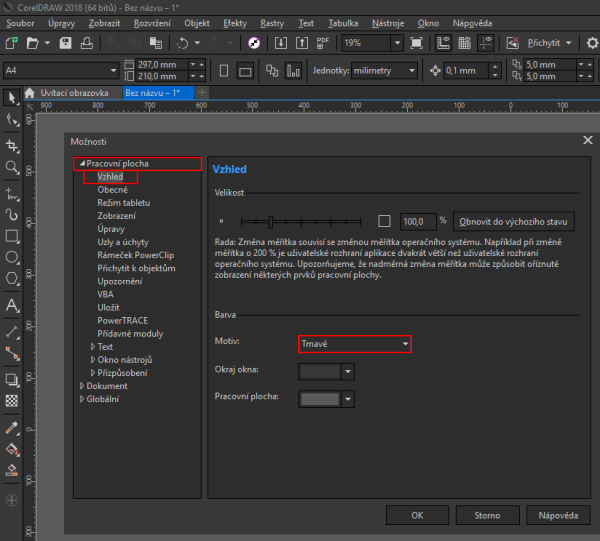Click the Přichytit snap button
Viewport: 600px width, 541px height.
(x=549, y=43)
